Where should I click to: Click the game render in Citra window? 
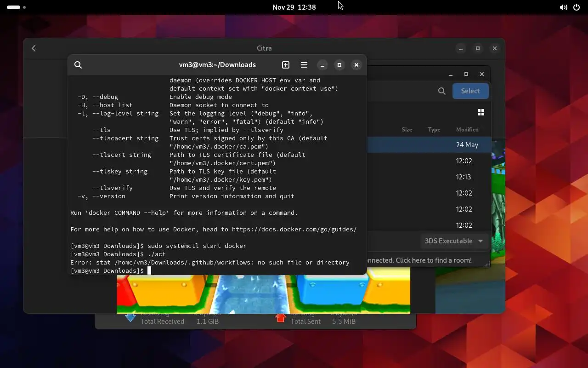coord(263,293)
